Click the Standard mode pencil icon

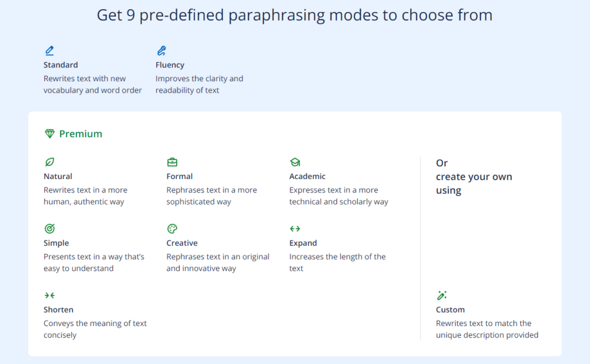point(50,50)
